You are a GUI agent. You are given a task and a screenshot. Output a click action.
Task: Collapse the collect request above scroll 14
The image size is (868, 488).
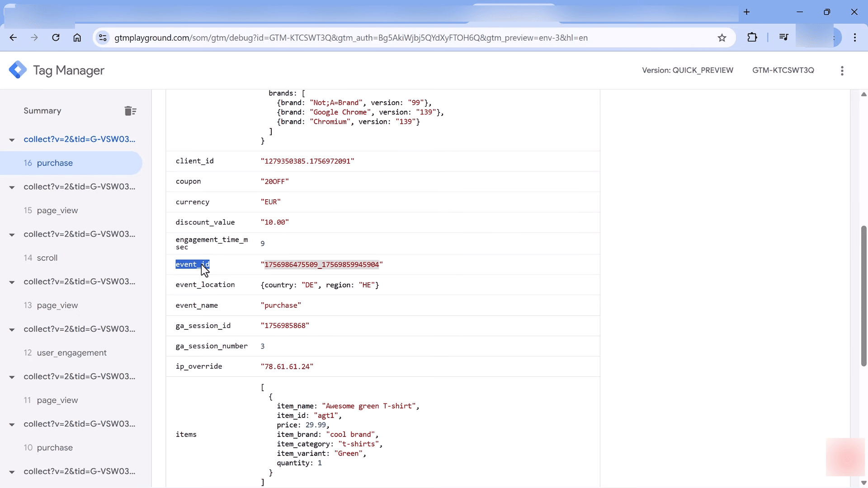click(12, 235)
